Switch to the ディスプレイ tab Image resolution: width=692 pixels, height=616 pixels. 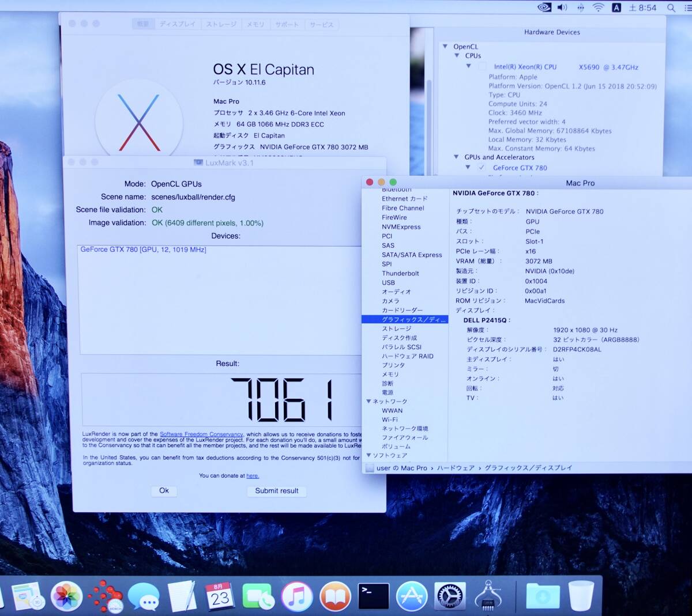[178, 24]
